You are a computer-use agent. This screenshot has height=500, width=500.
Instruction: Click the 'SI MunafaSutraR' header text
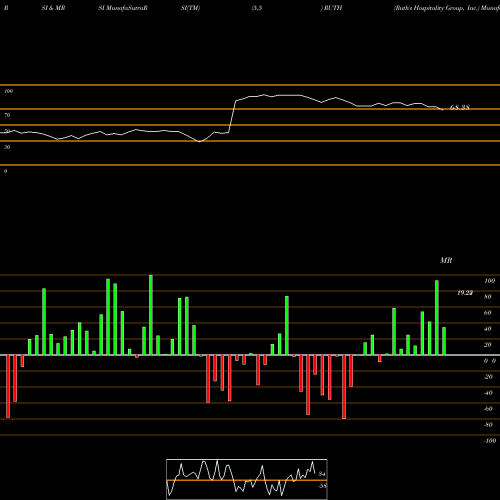(x=123, y=8)
